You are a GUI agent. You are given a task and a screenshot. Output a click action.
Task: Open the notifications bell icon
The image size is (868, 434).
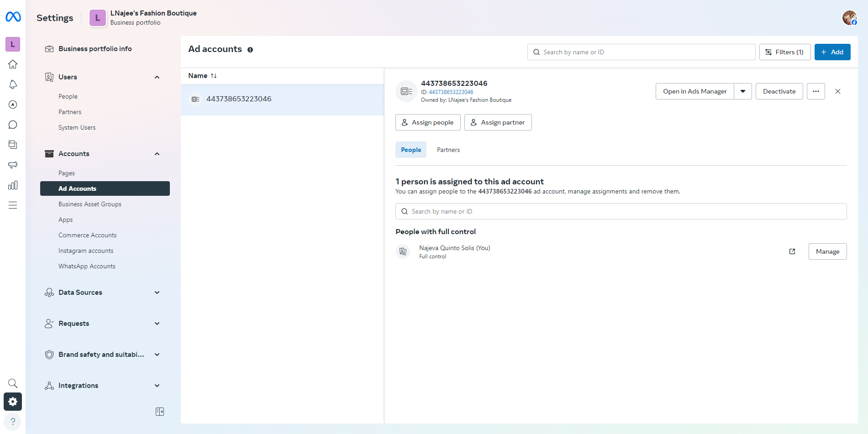[13, 84]
